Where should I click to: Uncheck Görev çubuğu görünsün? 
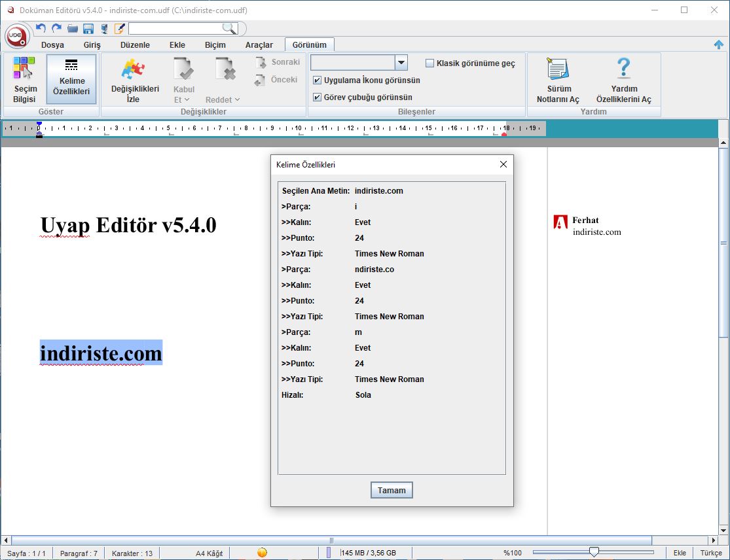(x=317, y=97)
